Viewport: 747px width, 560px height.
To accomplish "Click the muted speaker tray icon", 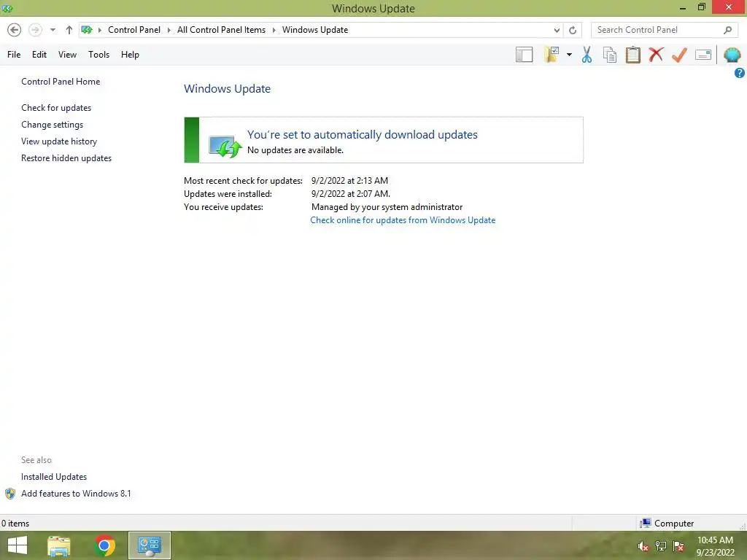I will (x=643, y=546).
